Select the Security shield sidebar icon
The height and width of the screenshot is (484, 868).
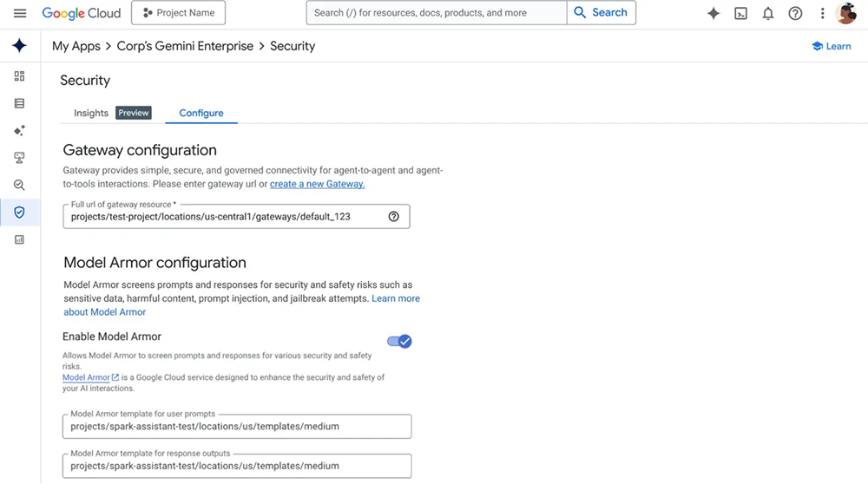(19, 213)
